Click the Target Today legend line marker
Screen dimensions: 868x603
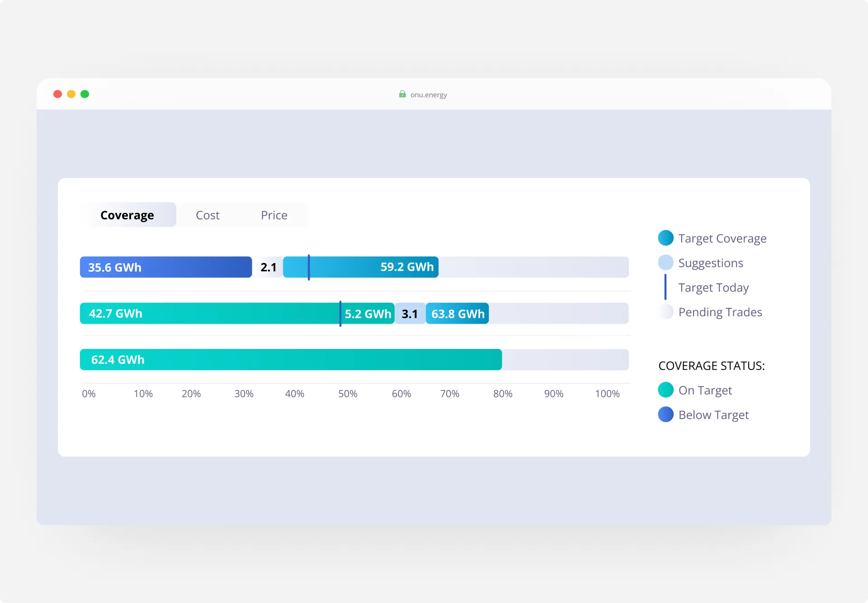click(x=665, y=287)
